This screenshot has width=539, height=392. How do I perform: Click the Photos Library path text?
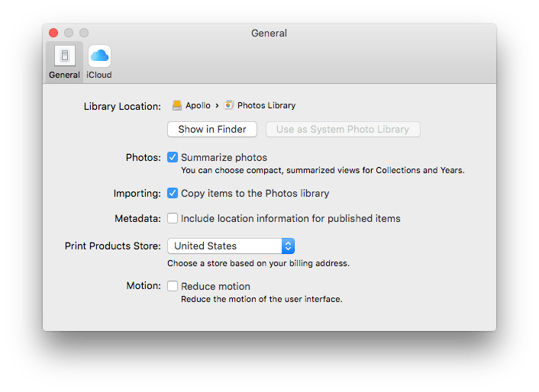pos(266,105)
